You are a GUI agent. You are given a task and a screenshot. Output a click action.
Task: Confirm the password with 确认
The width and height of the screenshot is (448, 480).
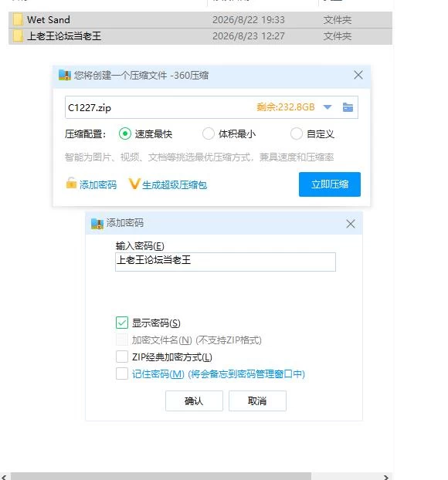194,401
